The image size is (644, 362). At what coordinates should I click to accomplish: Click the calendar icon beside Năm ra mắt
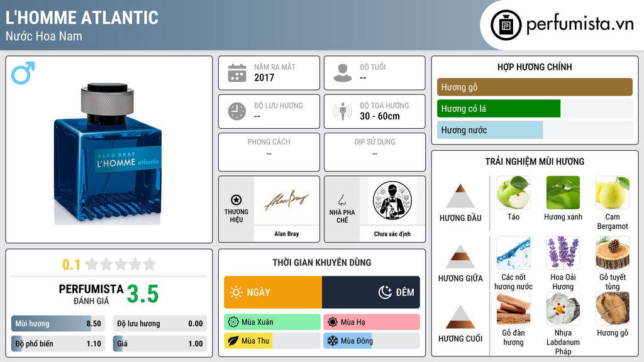(237, 73)
